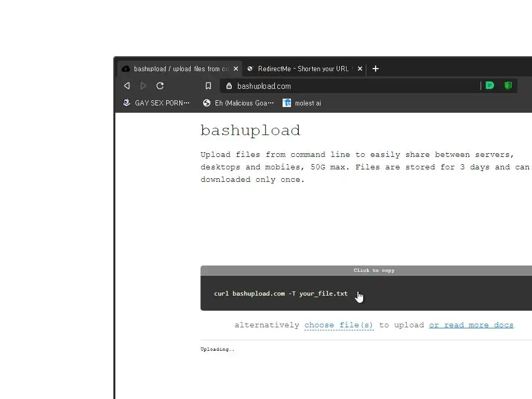Open the green speech-bubble extension icon
The image size is (532, 399).
(489, 86)
